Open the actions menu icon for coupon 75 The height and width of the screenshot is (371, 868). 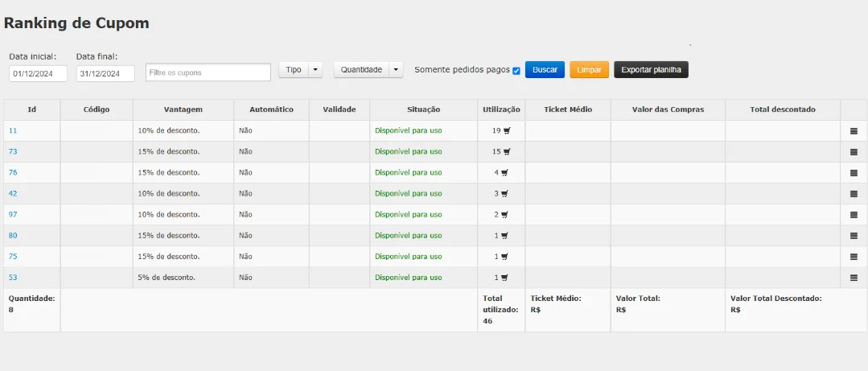click(x=854, y=257)
